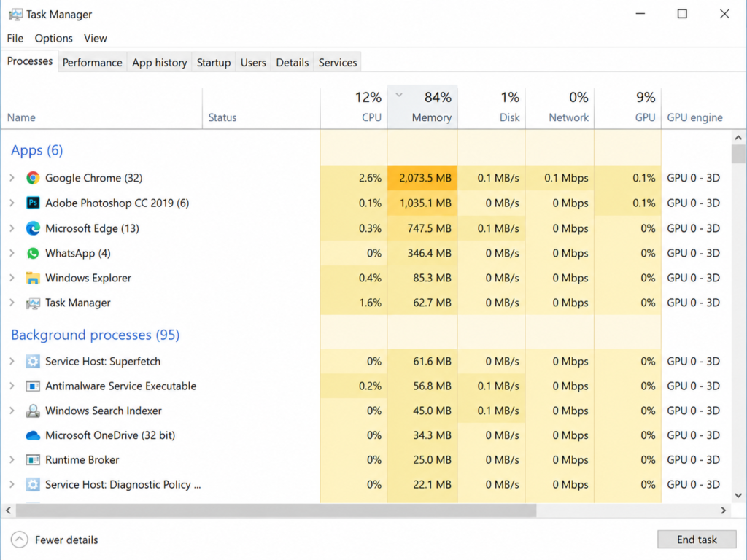747x560 pixels.
Task: Select the Processes tab
Action: pyautogui.click(x=30, y=61)
